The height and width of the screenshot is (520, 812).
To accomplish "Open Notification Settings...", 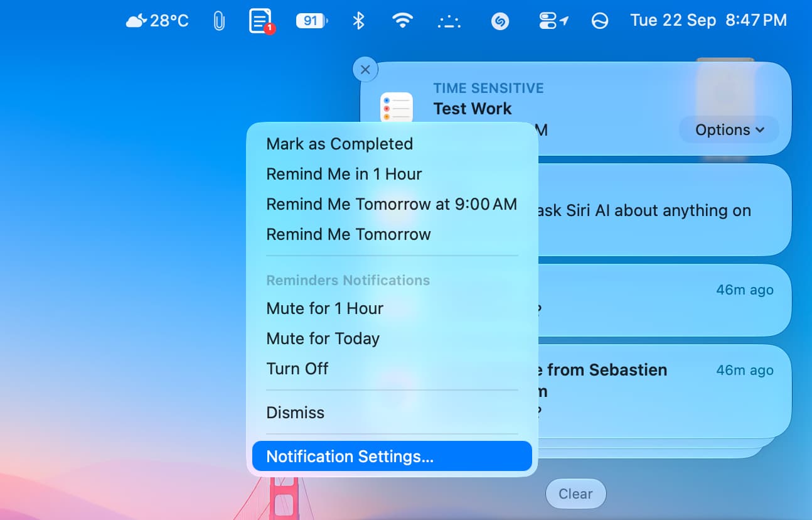I will coord(392,457).
